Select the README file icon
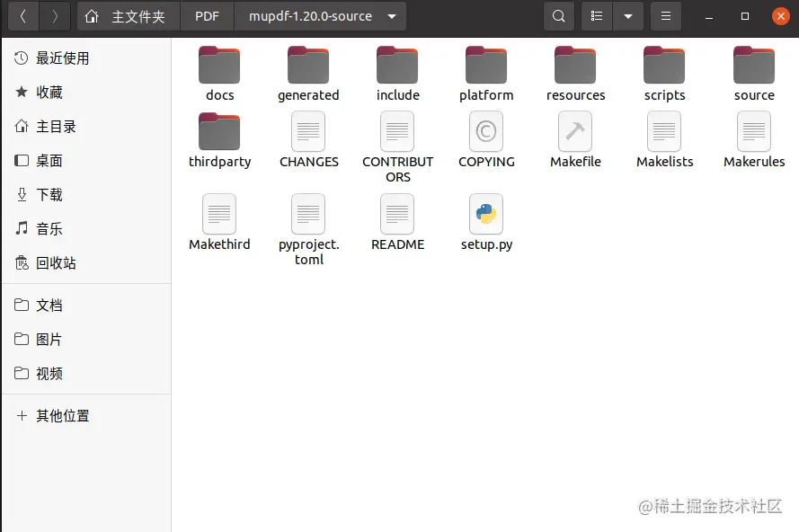 (x=397, y=214)
